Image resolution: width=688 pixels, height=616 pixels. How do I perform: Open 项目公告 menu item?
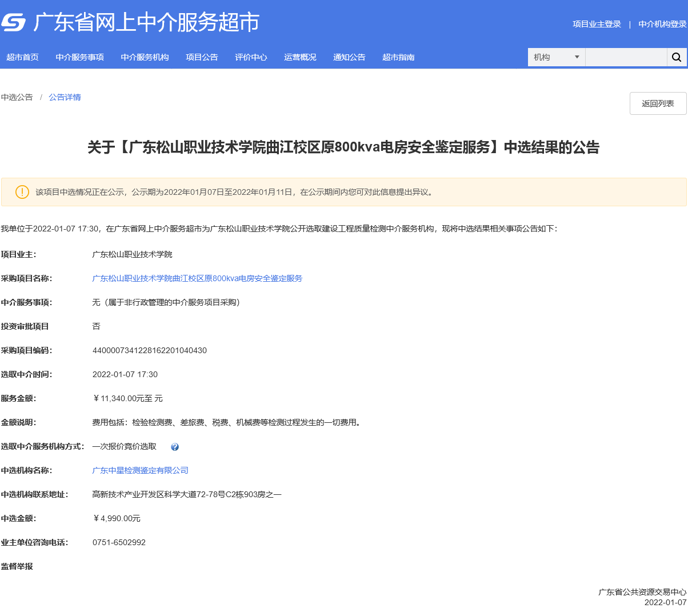tap(202, 57)
